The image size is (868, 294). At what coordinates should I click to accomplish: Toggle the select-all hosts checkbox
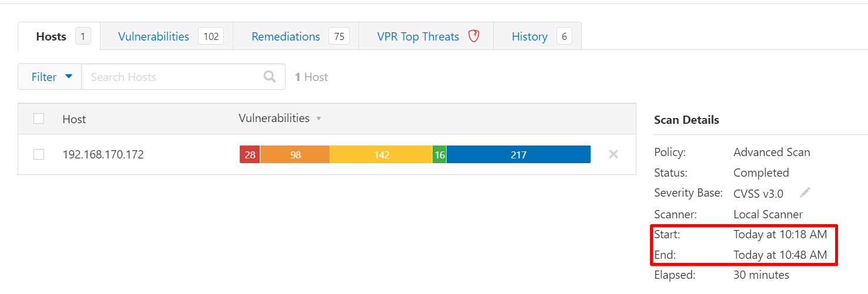pos(39,119)
